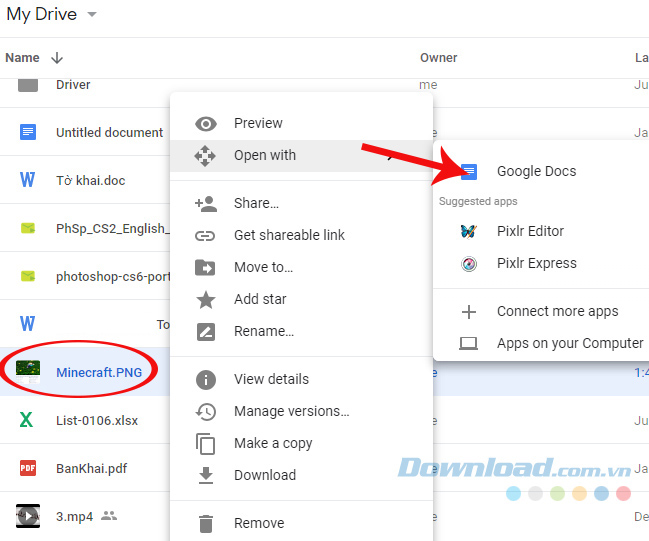
Task: Click the Pixlr Express round icon
Action: [x=469, y=264]
